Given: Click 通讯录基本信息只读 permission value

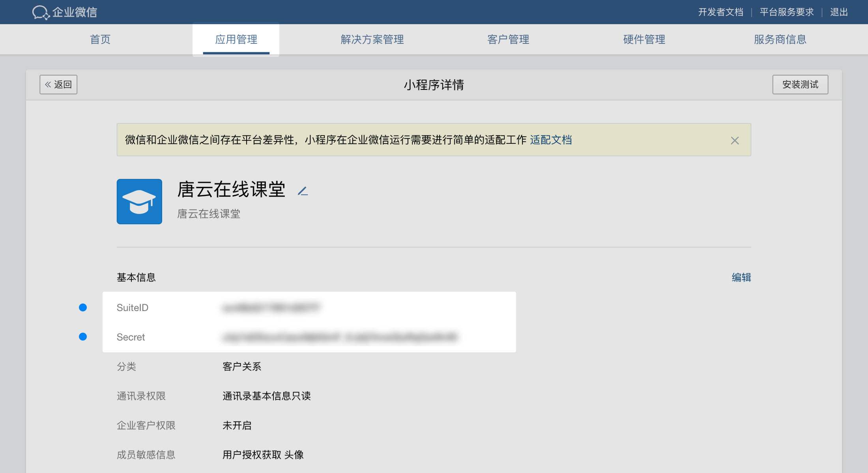Looking at the screenshot, I should pyautogui.click(x=267, y=396).
